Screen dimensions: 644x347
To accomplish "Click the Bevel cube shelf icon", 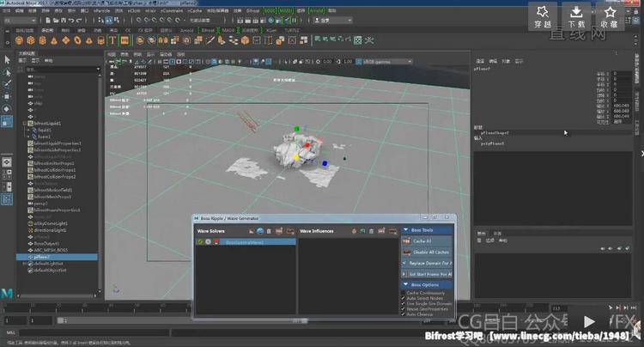I will pyautogui.click(x=246, y=40).
